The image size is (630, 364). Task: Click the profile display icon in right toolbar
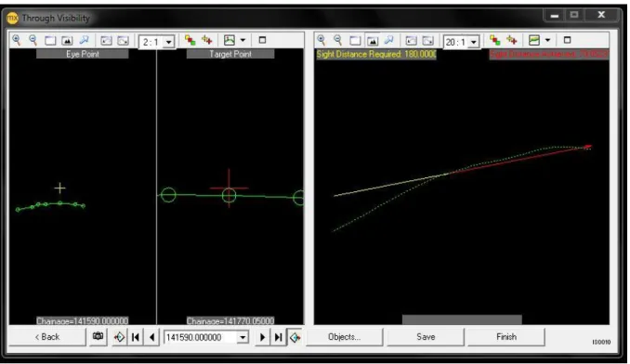534,40
